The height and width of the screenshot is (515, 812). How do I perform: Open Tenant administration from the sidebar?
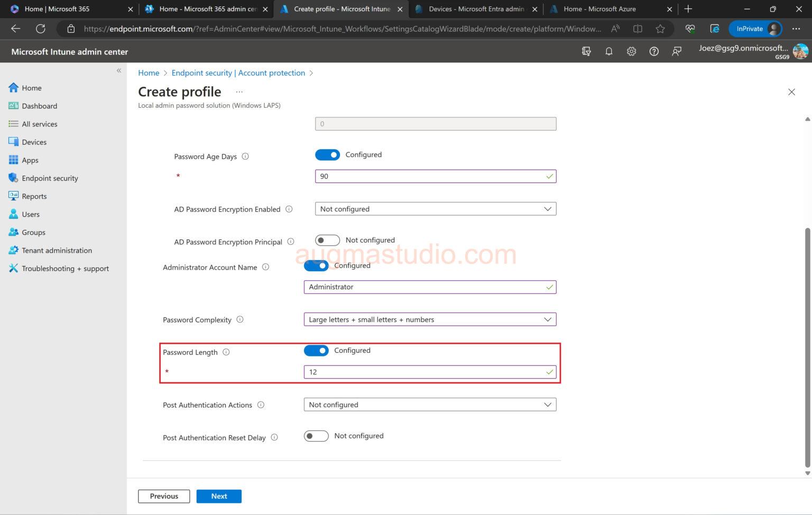point(57,250)
